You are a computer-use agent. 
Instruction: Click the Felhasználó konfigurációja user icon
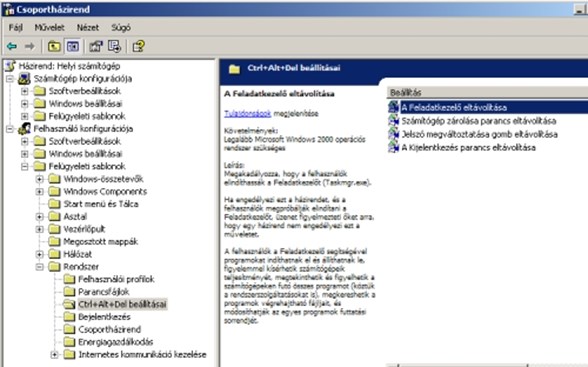24,129
